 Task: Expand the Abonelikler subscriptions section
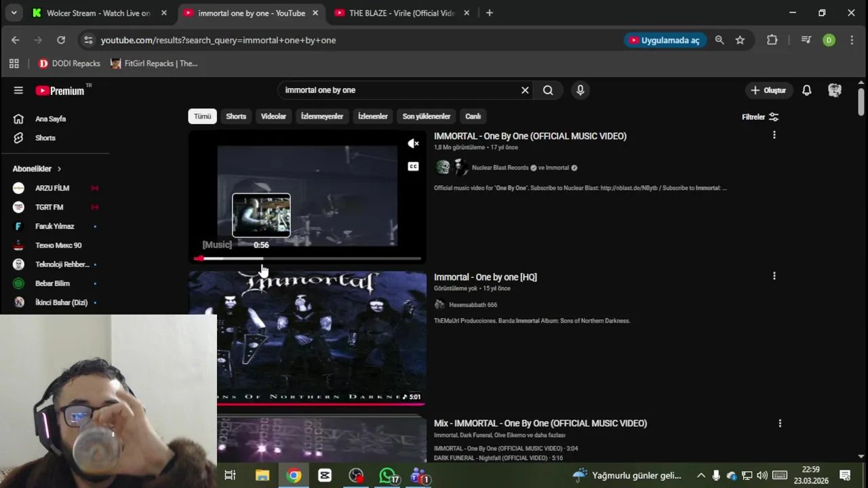tap(37, 169)
